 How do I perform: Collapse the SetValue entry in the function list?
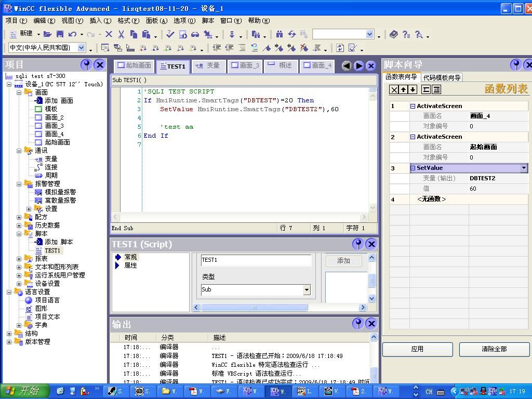(x=413, y=168)
